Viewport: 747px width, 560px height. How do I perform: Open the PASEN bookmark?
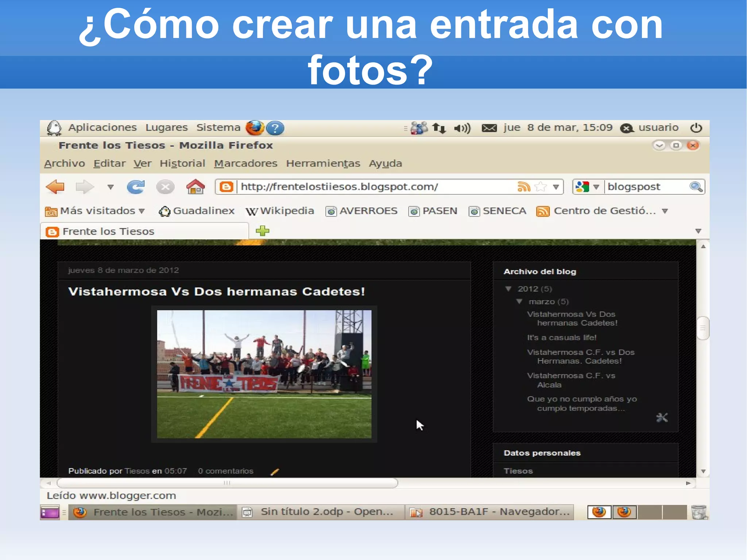(x=433, y=211)
